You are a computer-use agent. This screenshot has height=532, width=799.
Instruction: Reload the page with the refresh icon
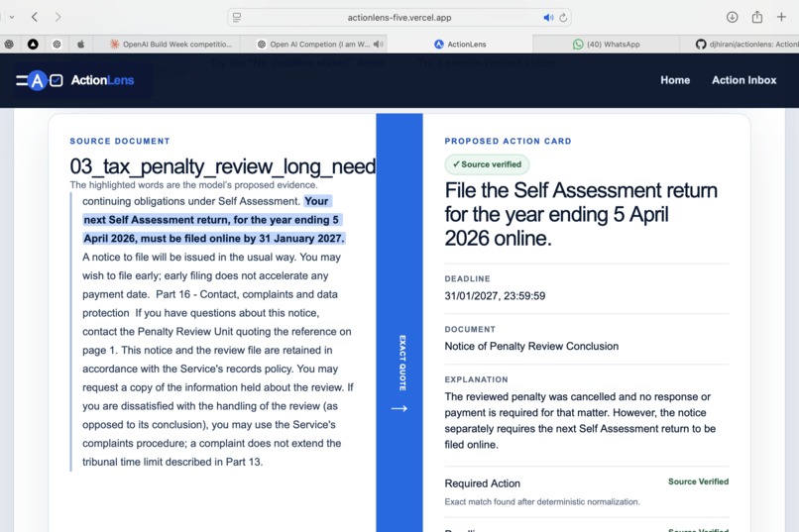(563, 17)
